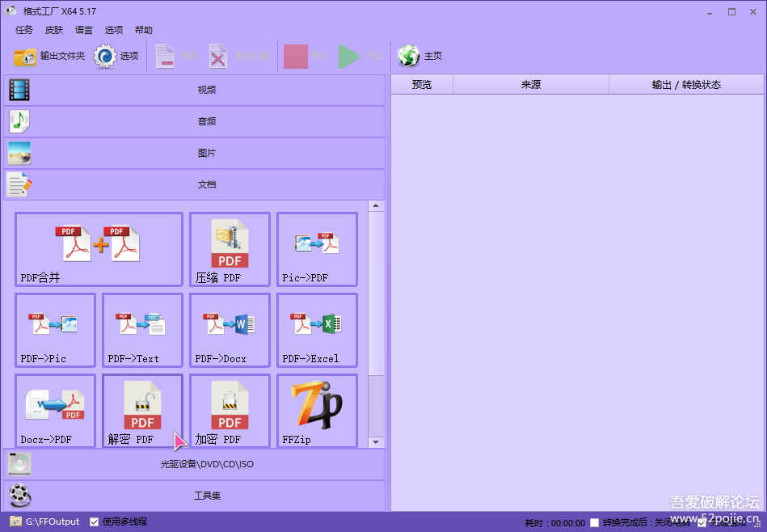Click the 主页 (homepage) button
Screen dimensions: 767x532
pos(420,57)
